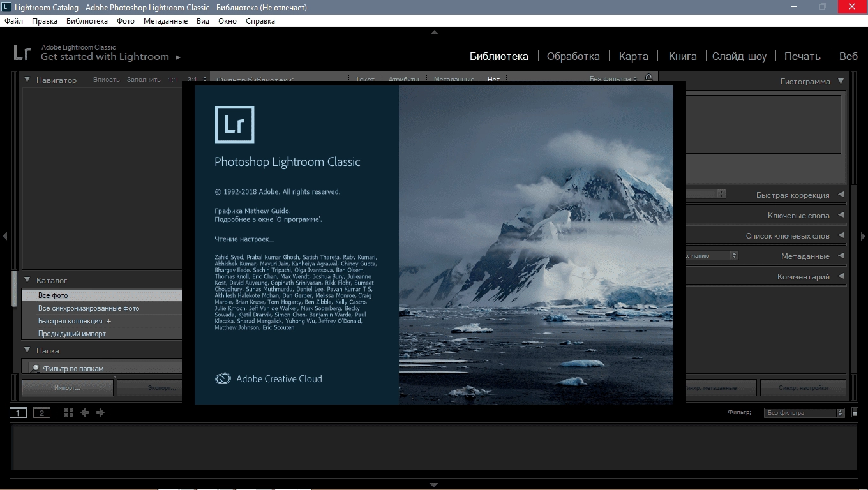Viewport: 868px width, 490px height.
Task: Open the Фото menu
Action: coord(126,21)
